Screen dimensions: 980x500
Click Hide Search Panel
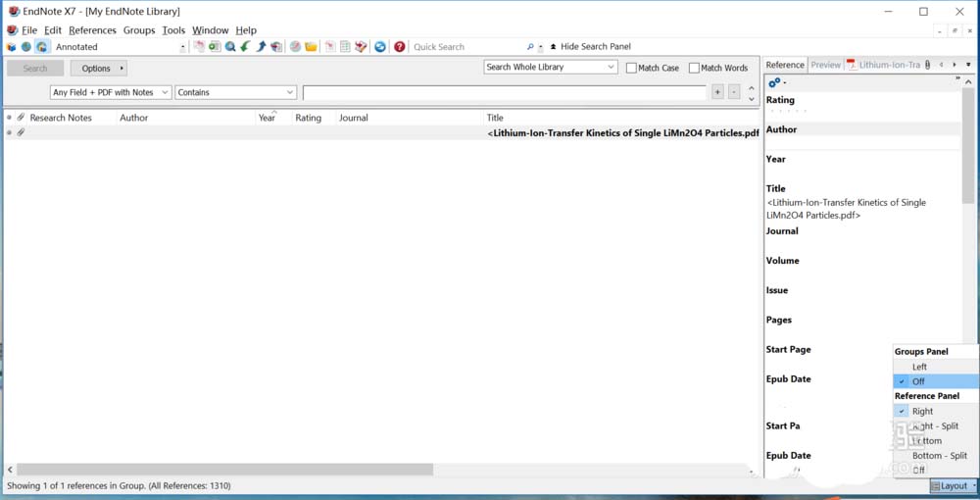point(589,47)
